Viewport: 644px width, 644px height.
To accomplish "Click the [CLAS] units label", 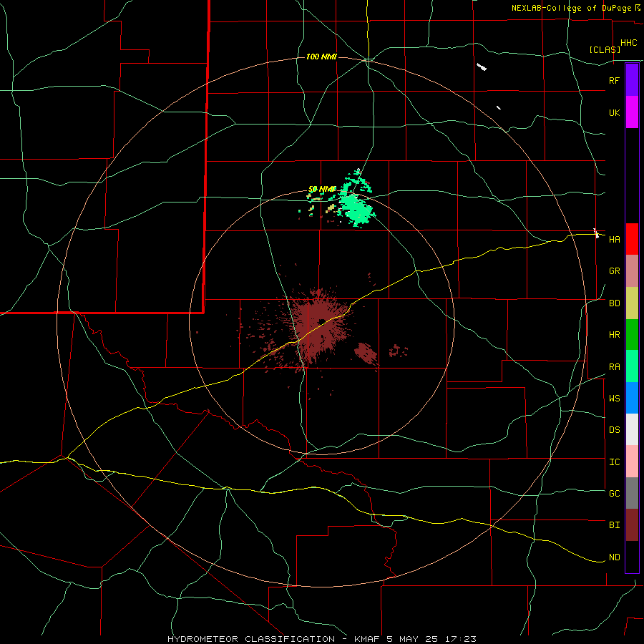I will (605, 49).
